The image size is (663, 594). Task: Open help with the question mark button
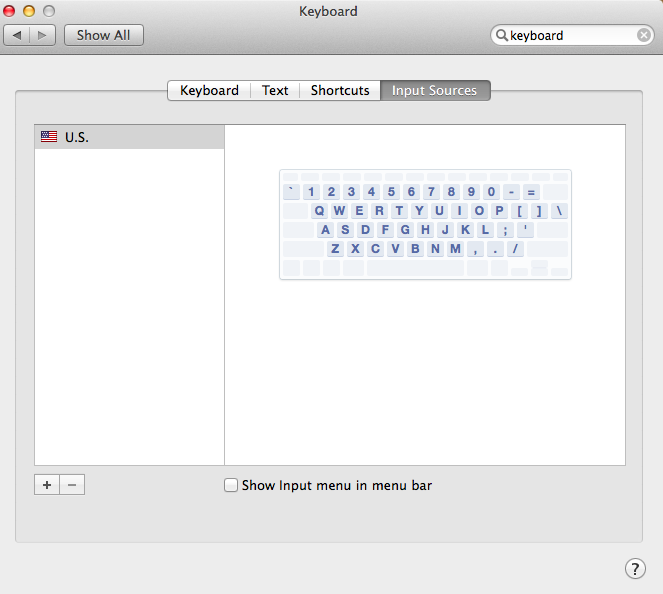(635, 569)
